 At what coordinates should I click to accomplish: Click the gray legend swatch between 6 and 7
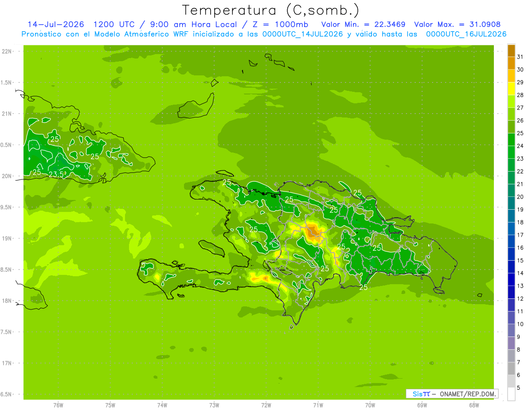(511, 369)
